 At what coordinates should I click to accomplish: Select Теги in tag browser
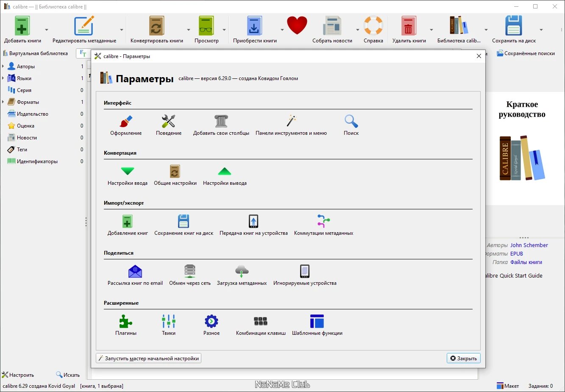pos(42,150)
